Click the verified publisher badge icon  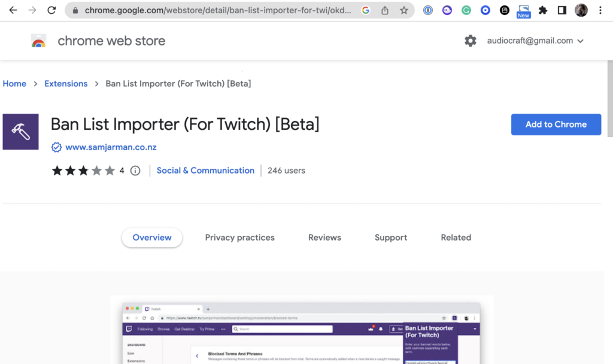[56, 147]
